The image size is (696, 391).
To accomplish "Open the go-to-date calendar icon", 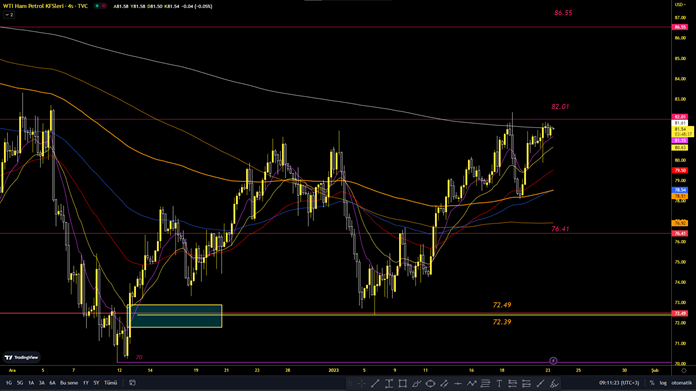I will tap(132, 383).
